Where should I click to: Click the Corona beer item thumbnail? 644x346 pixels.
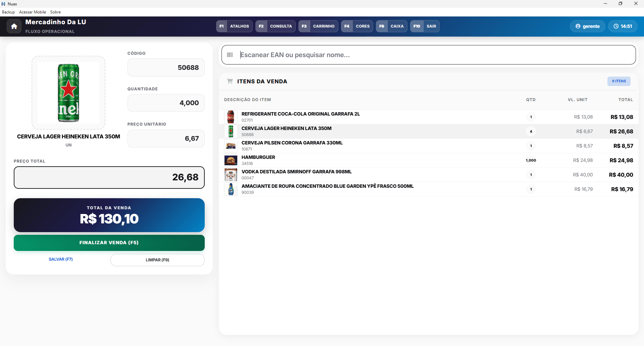coord(231,146)
